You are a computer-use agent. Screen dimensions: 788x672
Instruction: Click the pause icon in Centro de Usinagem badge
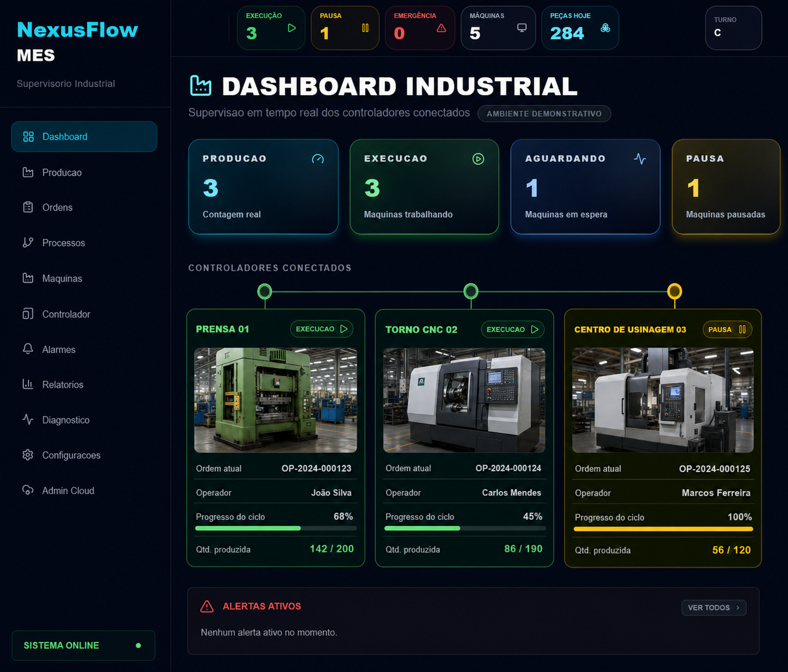pyautogui.click(x=742, y=330)
